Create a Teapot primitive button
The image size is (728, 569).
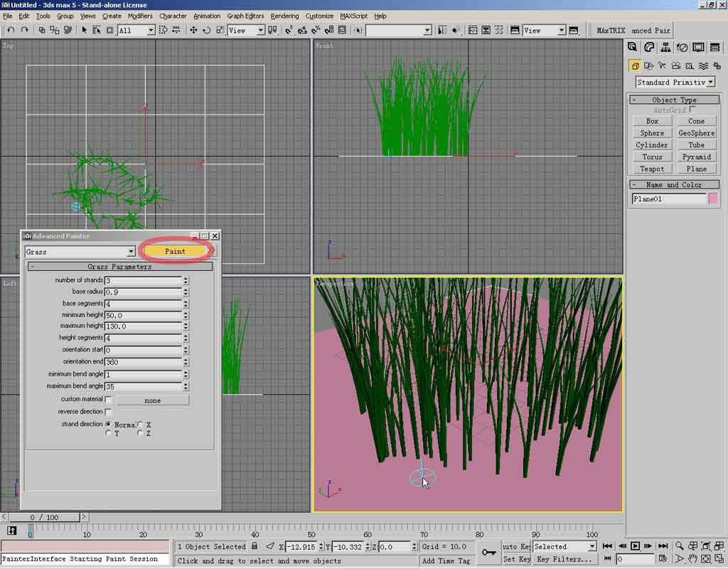[652, 169]
